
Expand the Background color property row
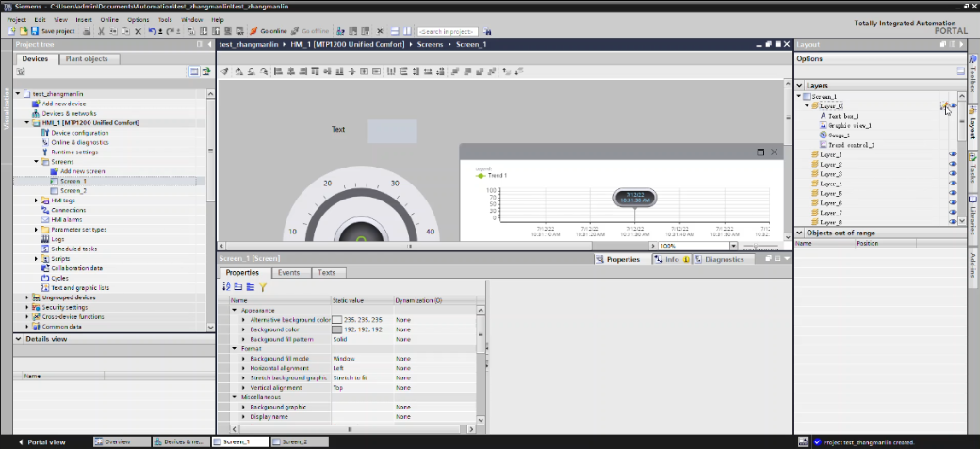243,329
